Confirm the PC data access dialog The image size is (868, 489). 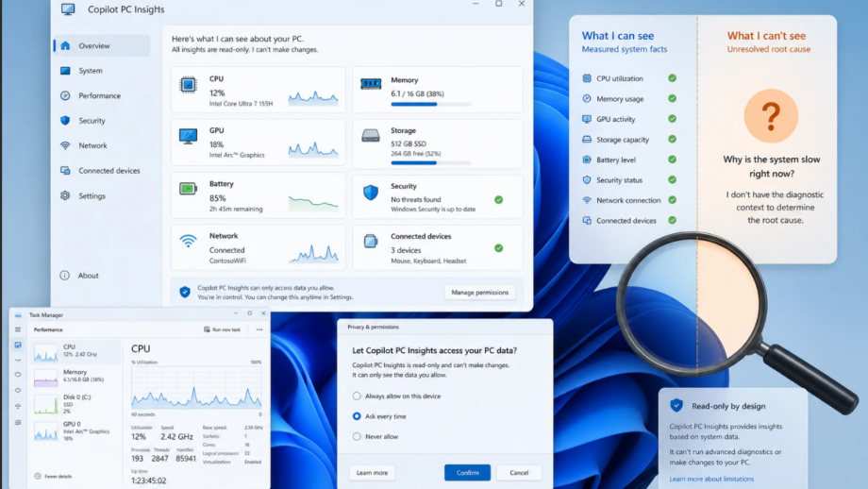tap(467, 472)
